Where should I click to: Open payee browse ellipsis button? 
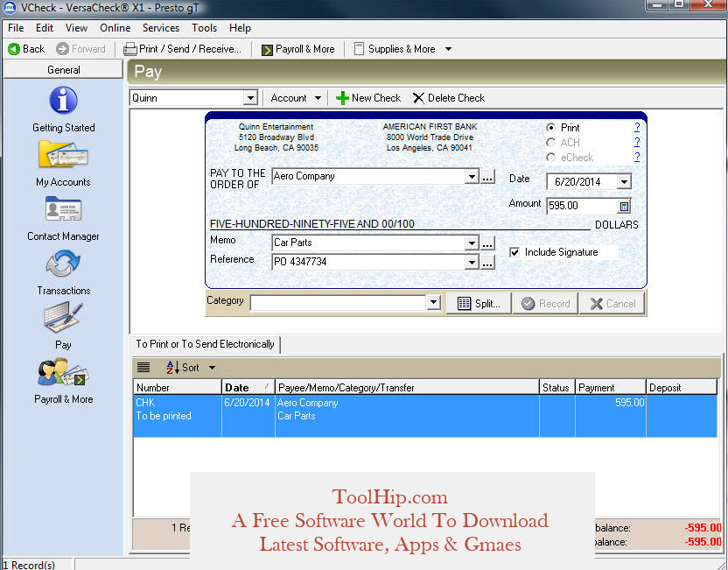(x=487, y=177)
